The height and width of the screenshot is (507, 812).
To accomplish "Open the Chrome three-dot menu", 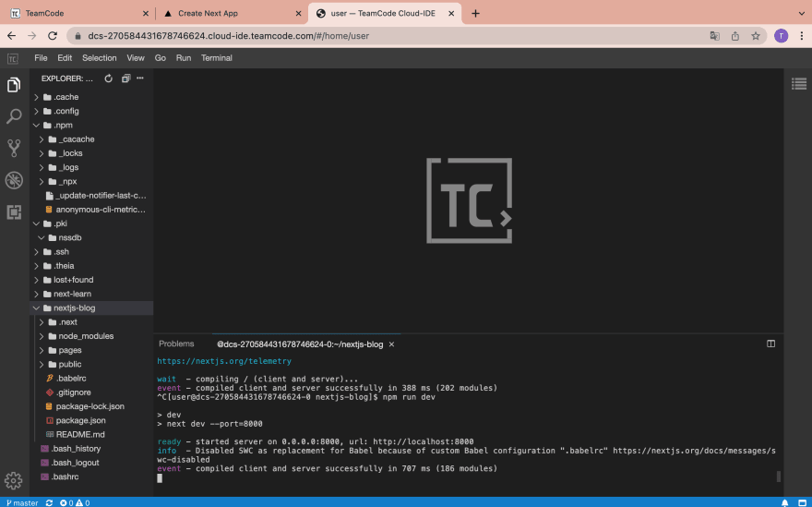I will tap(802, 36).
